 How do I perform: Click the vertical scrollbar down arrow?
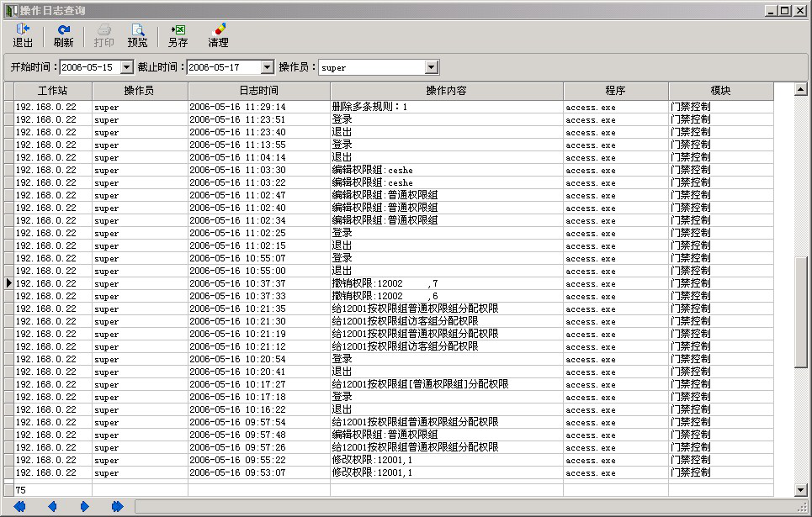pos(800,490)
